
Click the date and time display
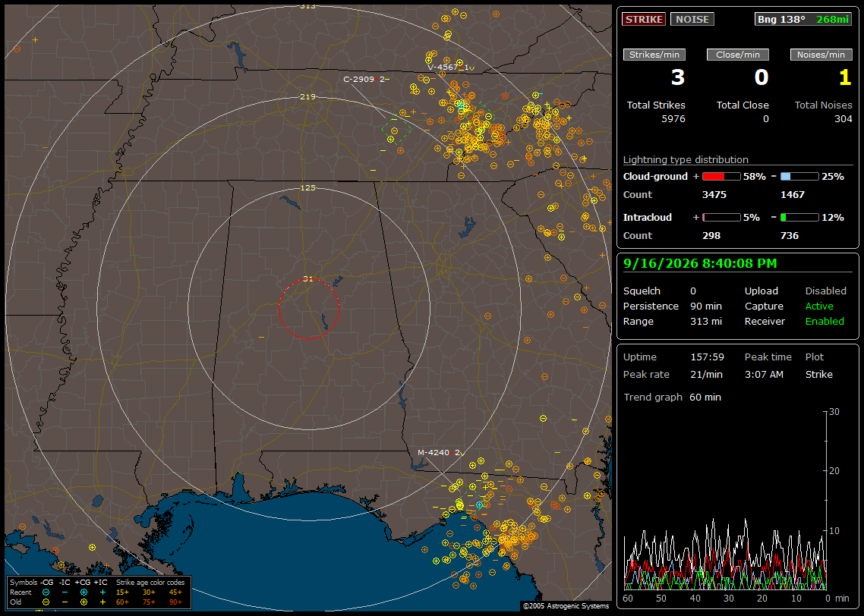(700, 264)
